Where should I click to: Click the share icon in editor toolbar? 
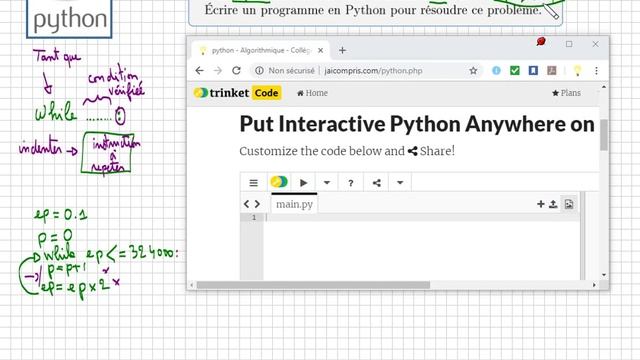pyautogui.click(x=377, y=182)
